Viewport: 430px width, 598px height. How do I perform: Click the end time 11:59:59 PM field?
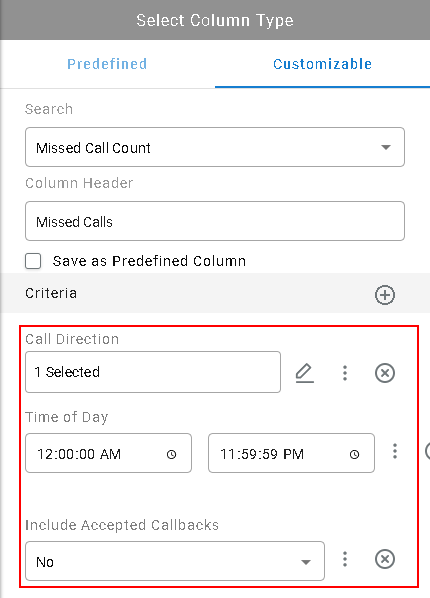coord(291,453)
